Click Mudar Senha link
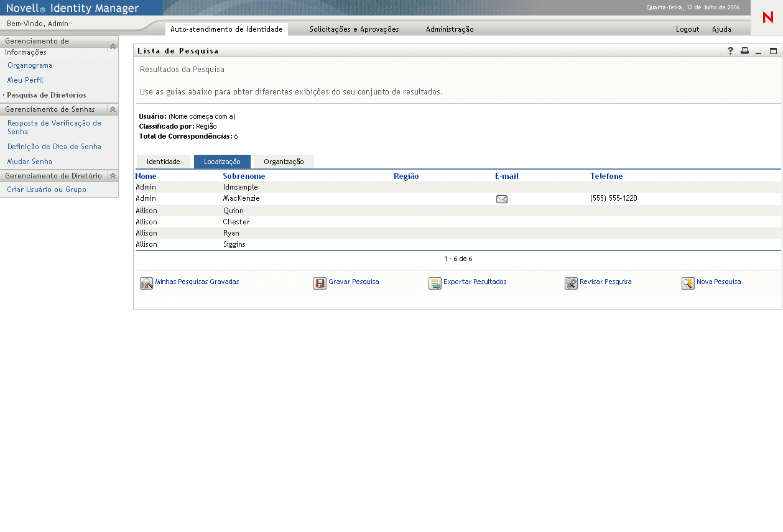The height and width of the screenshot is (532, 783). (x=30, y=162)
